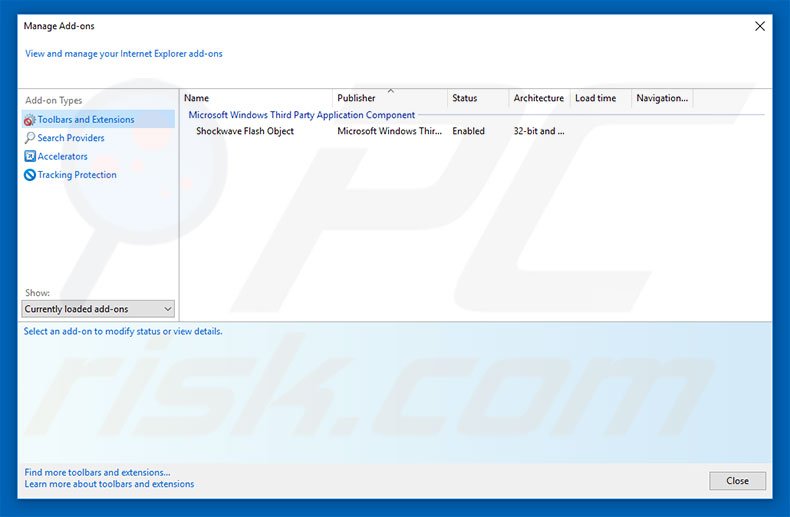Click the Accelerators icon in sidebar
This screenshot has height=517, width=790.
pos(30,156)
